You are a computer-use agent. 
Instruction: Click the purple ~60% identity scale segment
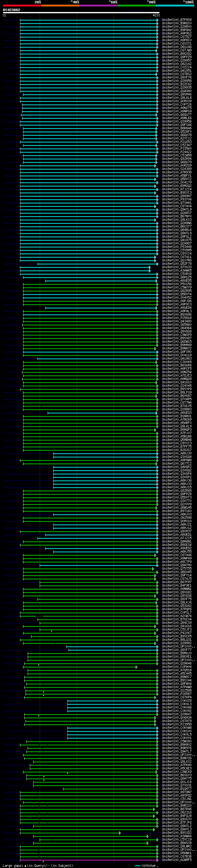[99, 6]
